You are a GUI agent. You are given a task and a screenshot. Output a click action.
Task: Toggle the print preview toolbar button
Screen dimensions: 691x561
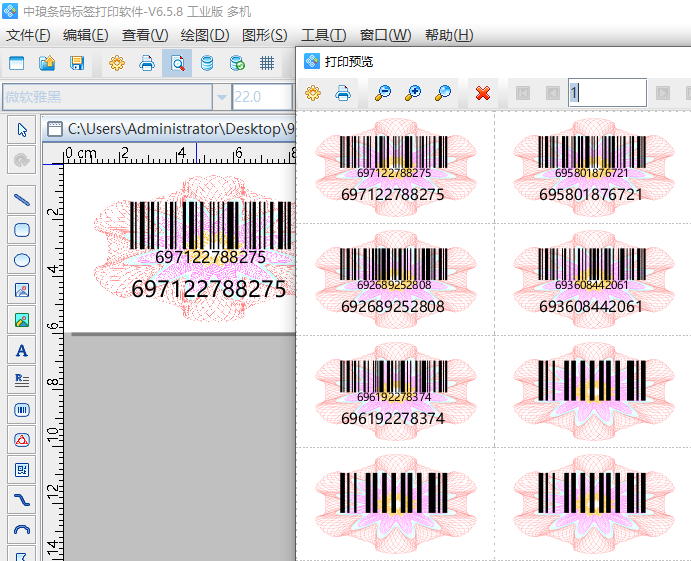coord(177,63)
